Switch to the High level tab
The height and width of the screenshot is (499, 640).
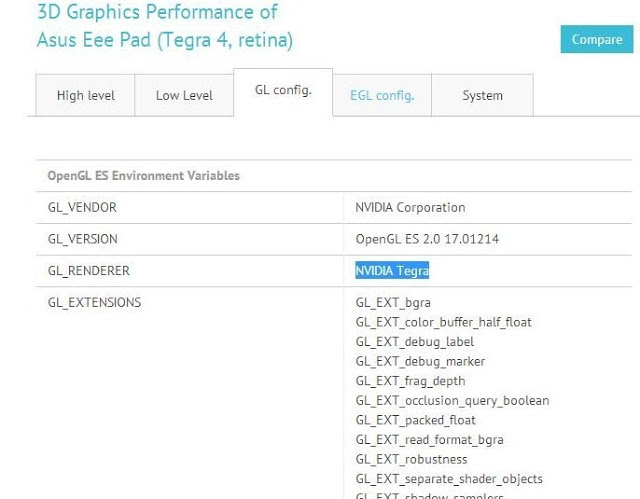[85, 95]
